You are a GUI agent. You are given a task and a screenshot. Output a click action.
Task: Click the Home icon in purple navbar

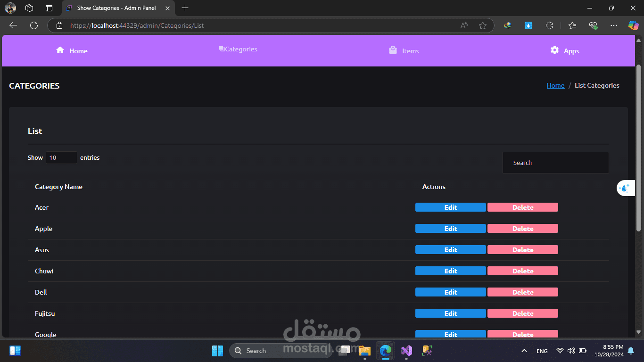pyautogui.click(x=60, y=50)
